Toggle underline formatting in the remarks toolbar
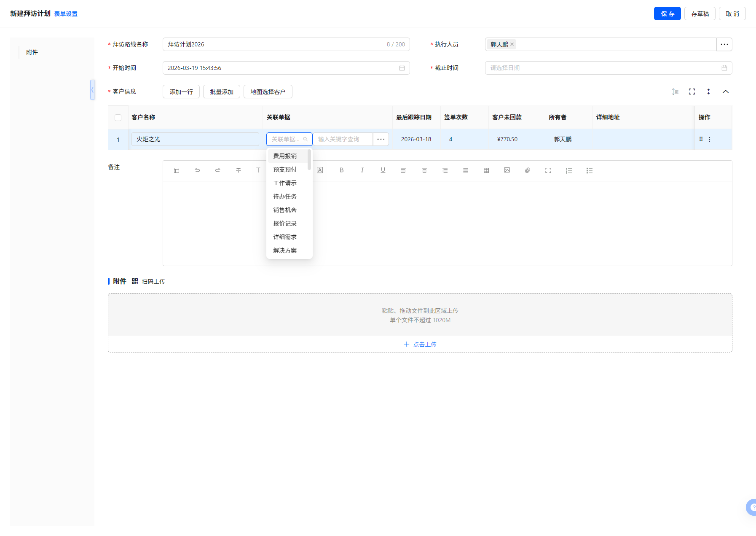This screenshot has height=536, width=756. click(x=383, y=170)
